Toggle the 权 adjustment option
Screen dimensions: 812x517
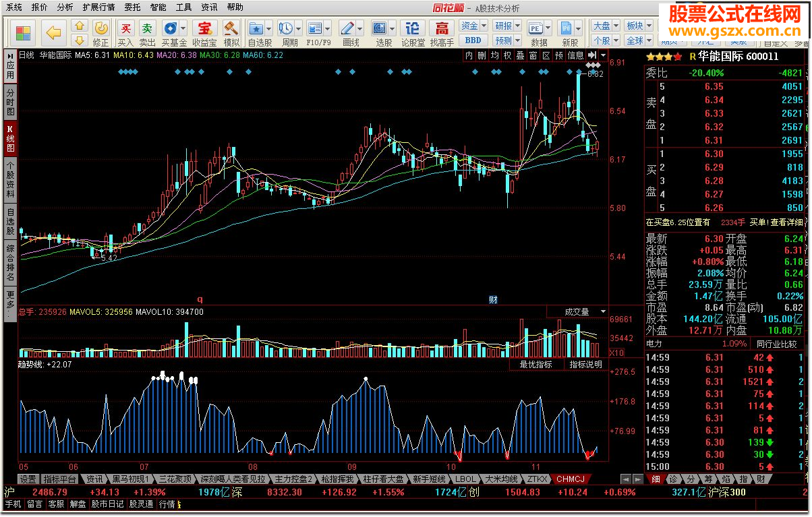[507, 55]
